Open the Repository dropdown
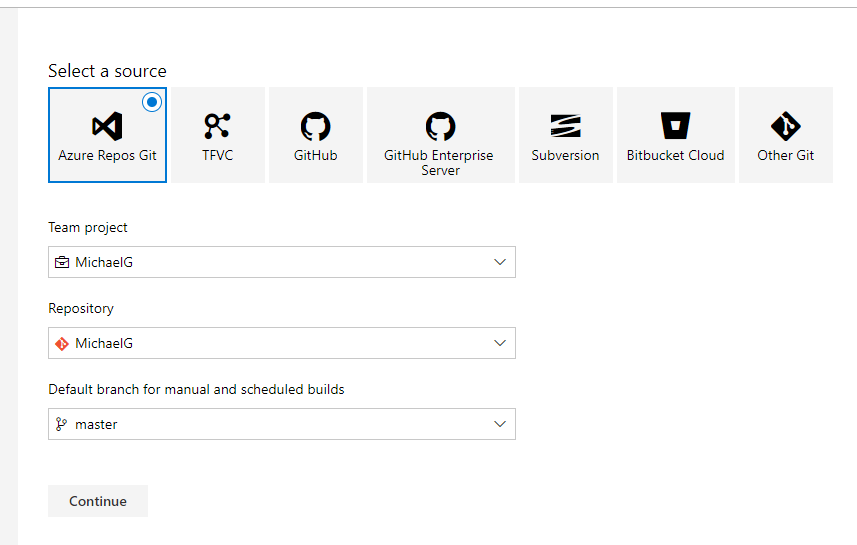Viewport: 857px width, 545px height. click(x=281, y=343)
